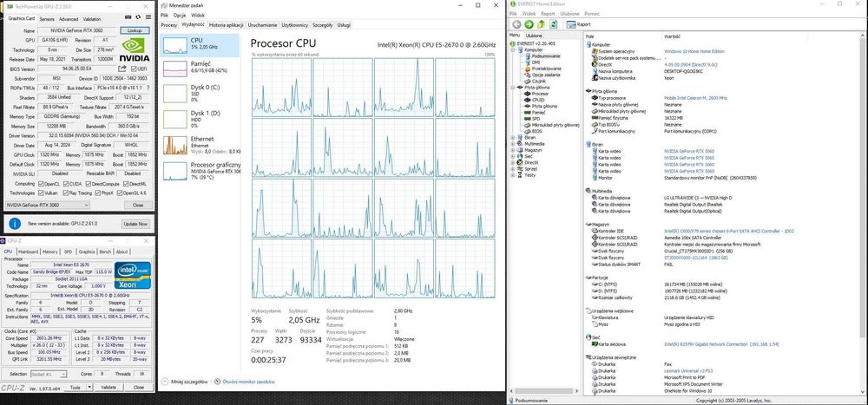The height and width of the screenshot is (405, 868).
Task: Open the Tools dropdown arrow in CPU-Z
Action: [x=89, y=388]
